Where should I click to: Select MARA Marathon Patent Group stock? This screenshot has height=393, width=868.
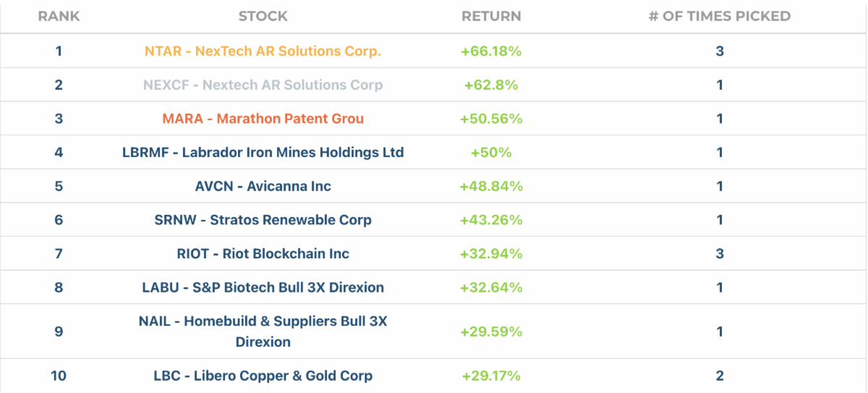(x=263, y=119)
